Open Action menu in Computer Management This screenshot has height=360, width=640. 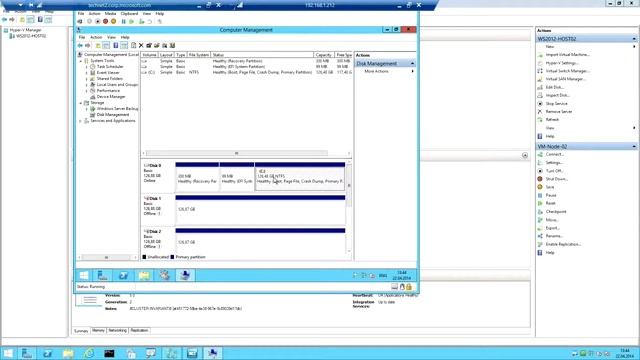point(96,37)
